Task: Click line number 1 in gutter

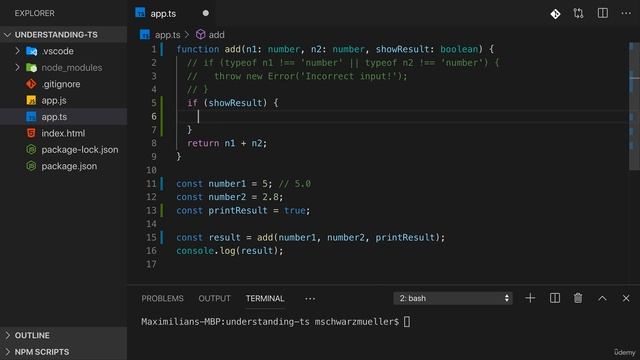Action: (154, 49)
